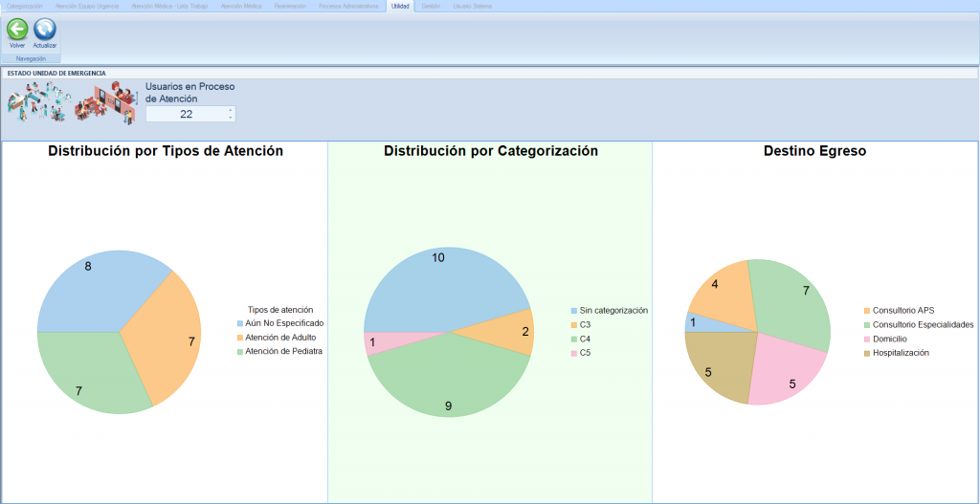This screenshot has width=980, height=504.
Task: Open Atención Médica - Lista Trabajo tab
Action: (x=169, y=6)
